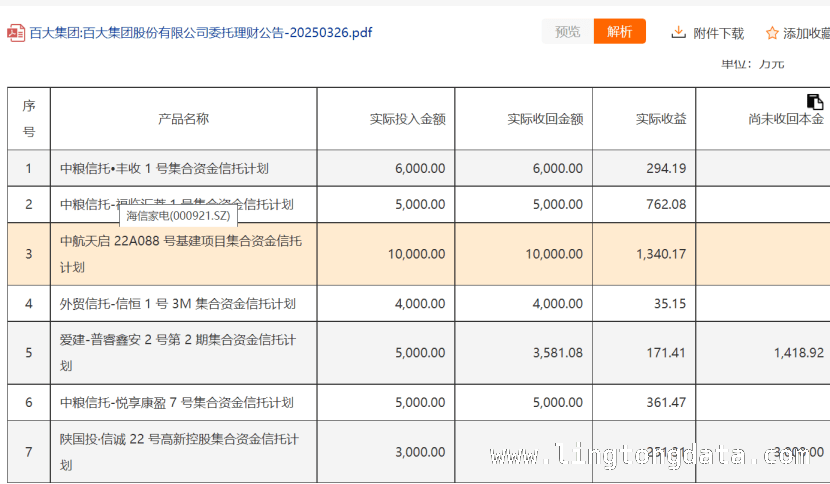The width and height of the screenshot is (830, 484).
Task: Select the 序号 column header
Action: pyautogui.click(x=29, y=119)
